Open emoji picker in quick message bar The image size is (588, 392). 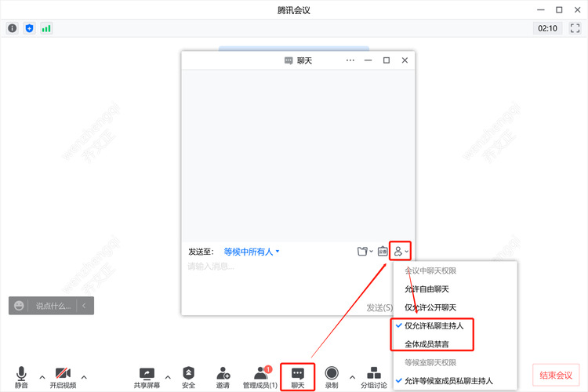tap(19, 306)
